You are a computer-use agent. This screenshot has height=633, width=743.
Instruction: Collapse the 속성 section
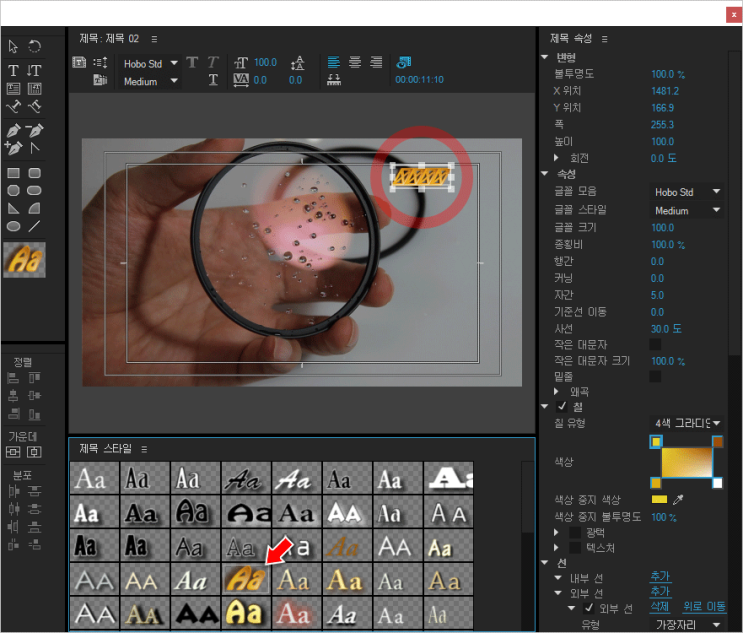[545, 174]
